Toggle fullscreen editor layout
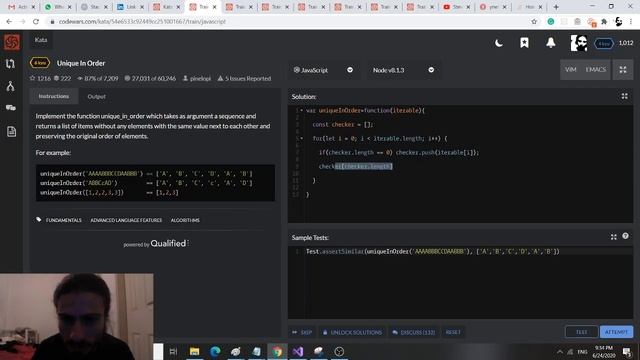 623,70
